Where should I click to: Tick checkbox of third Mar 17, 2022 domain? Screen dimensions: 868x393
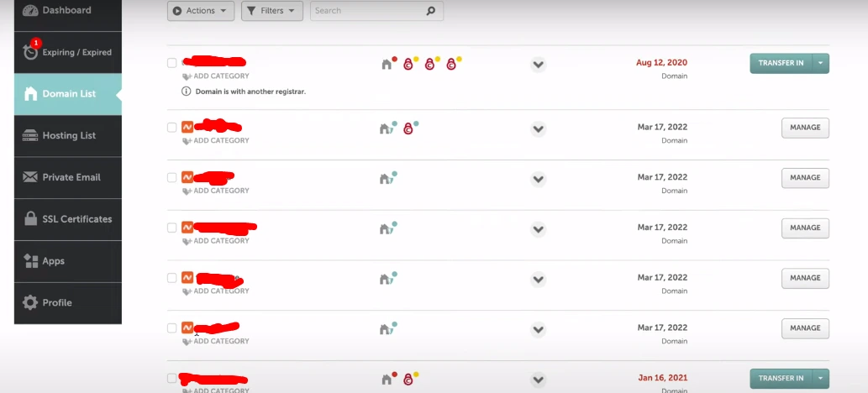point(171,228)
